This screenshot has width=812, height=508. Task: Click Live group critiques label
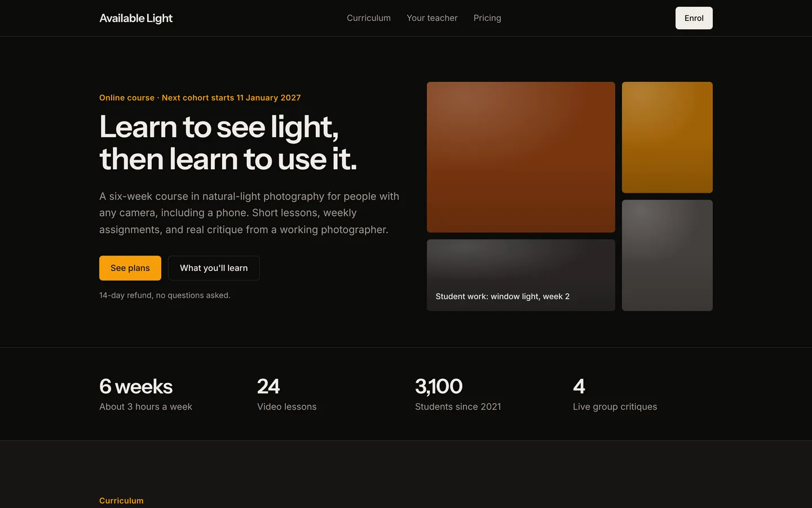[x=615, y=407]
